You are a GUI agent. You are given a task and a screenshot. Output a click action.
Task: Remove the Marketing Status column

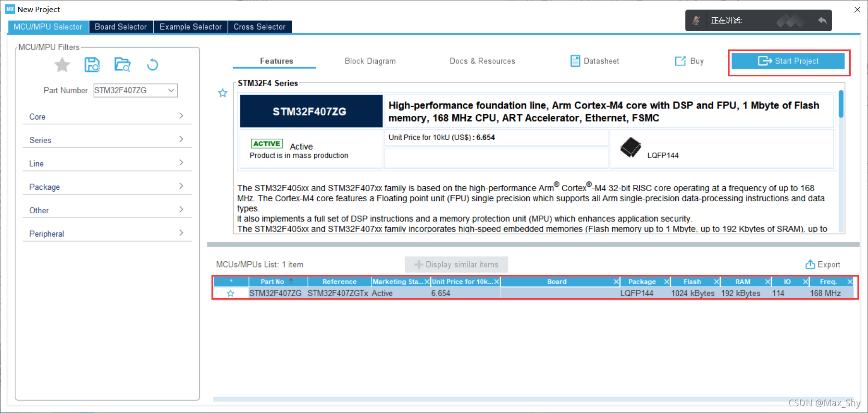tap(427, 282)
